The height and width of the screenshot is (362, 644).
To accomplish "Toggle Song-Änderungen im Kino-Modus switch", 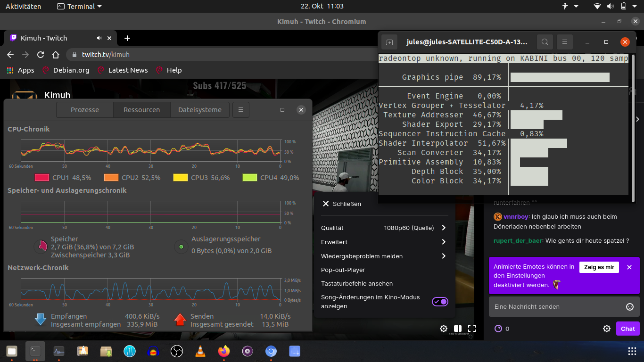I will [x=440, y=302].
